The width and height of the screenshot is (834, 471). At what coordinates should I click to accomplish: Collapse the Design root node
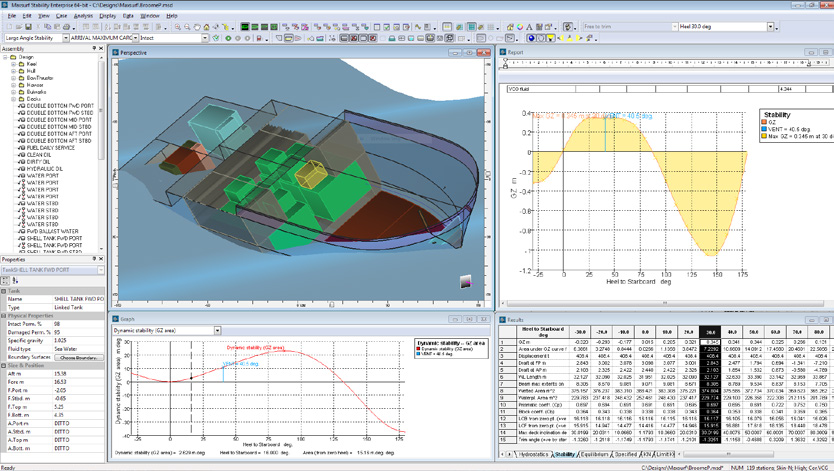(5, 57)
